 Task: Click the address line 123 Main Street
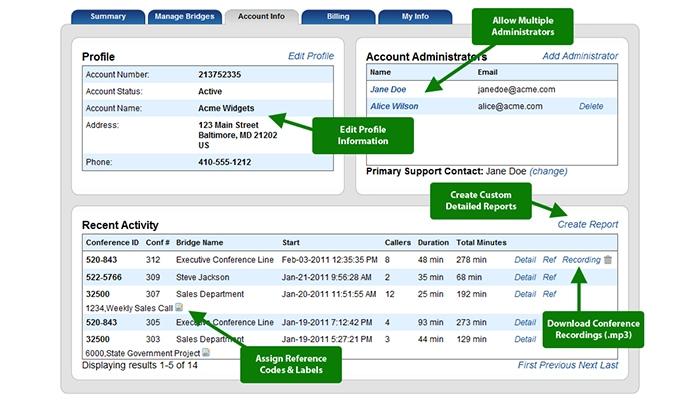228,125
